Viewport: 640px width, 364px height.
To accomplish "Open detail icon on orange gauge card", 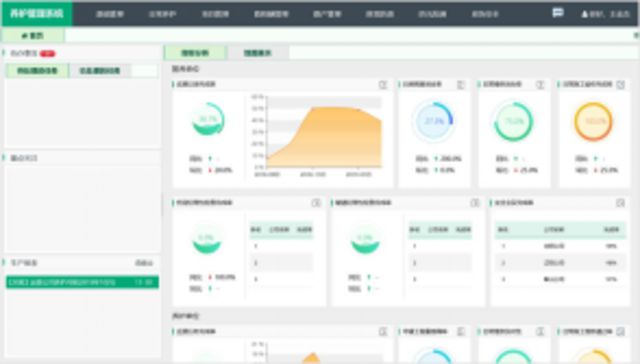I will click(620, 84).
